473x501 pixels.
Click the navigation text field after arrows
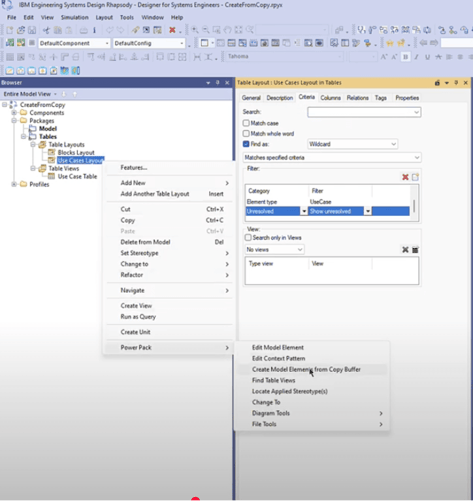tap(457, 43)
